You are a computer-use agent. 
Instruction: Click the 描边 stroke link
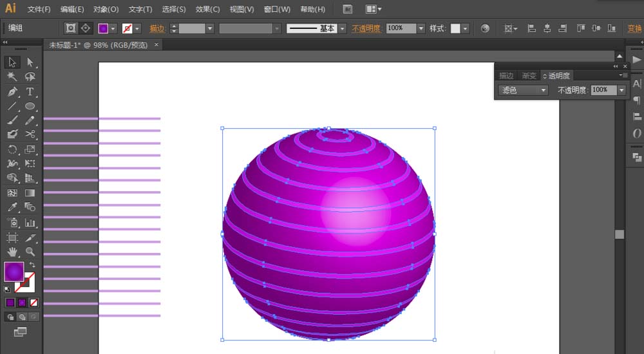pyautogui.click(x=157, y=28)
